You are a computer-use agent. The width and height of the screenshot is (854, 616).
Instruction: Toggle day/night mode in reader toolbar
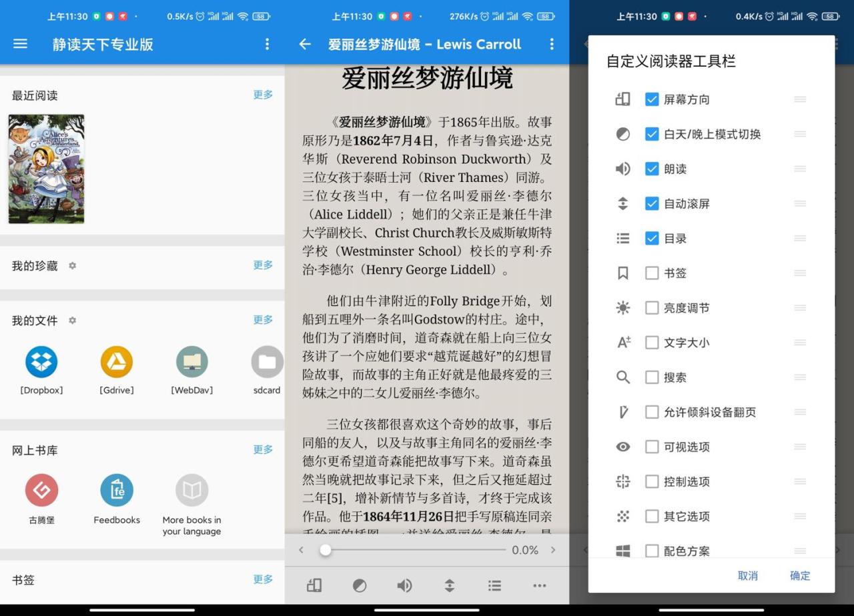coord(359,585)
